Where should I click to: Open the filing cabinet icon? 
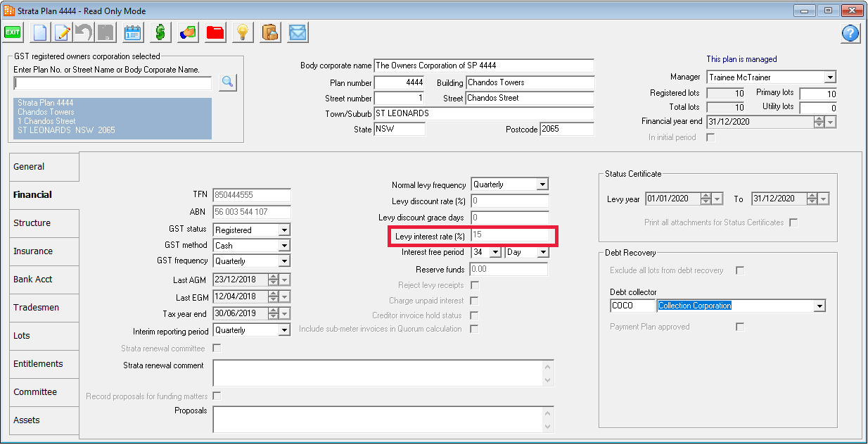(x=270, y=32)
